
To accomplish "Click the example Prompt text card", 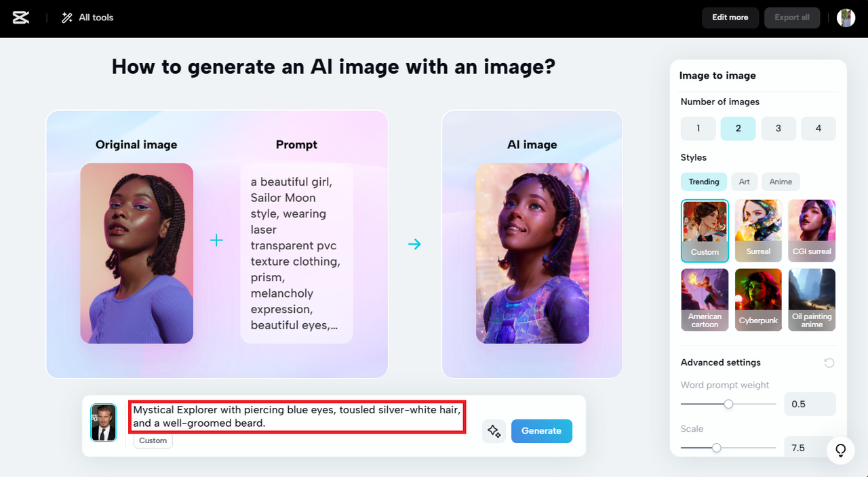I will click(x=296, y=253).
